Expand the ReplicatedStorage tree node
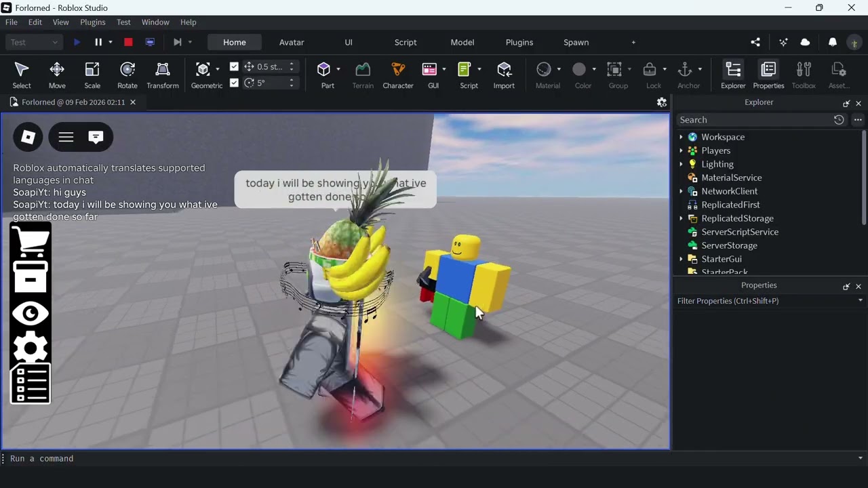This screenshot has width=868, height=488. coord(681,218)
